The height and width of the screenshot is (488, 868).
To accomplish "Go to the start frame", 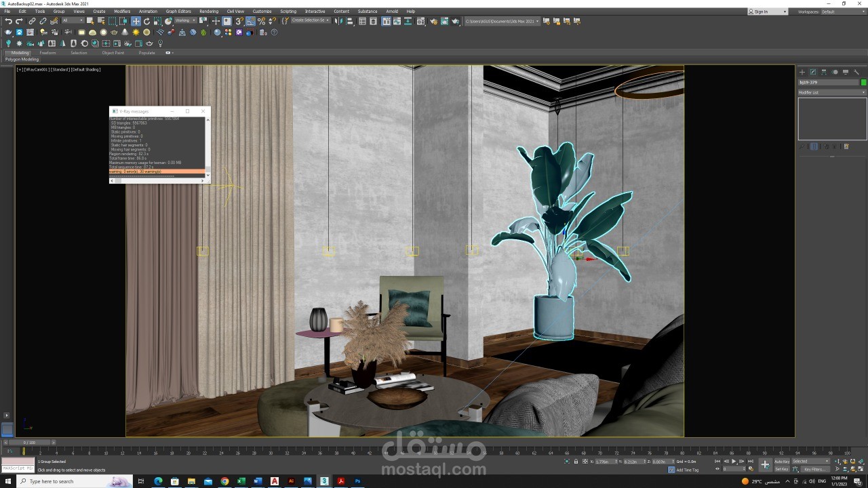I will coord(717,462).
